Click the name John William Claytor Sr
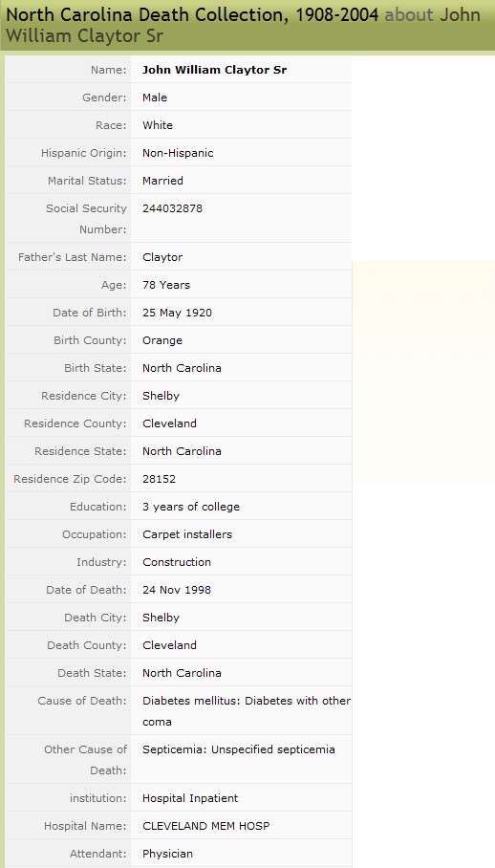Viewport: 495px width, 868px height. click(215, 70)
